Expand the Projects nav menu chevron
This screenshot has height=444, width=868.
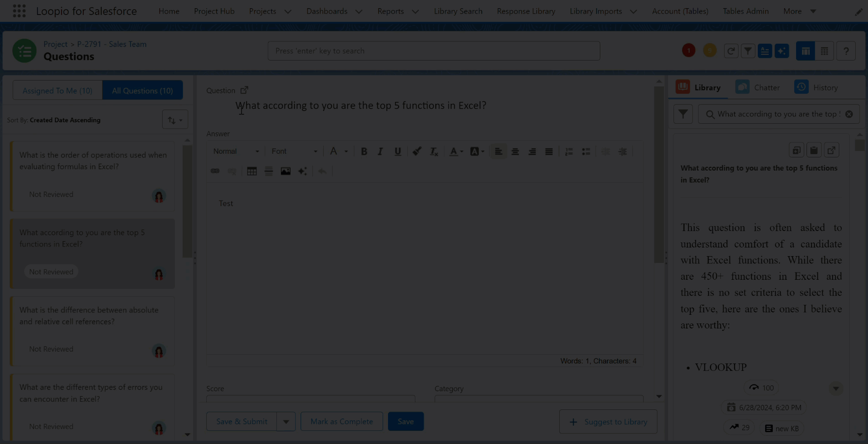coord(288,11)
